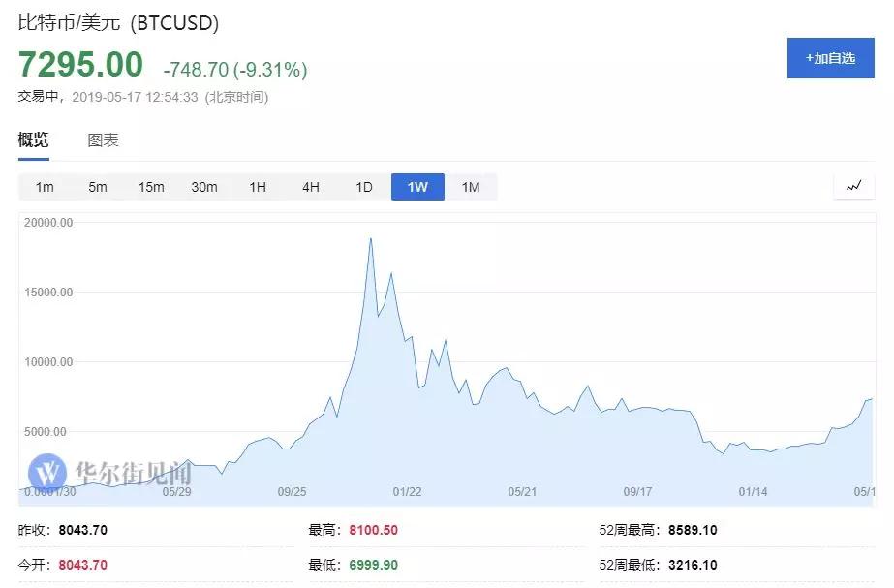
Task: Switch chart to 30m interval
Action: tap(204, 187)
